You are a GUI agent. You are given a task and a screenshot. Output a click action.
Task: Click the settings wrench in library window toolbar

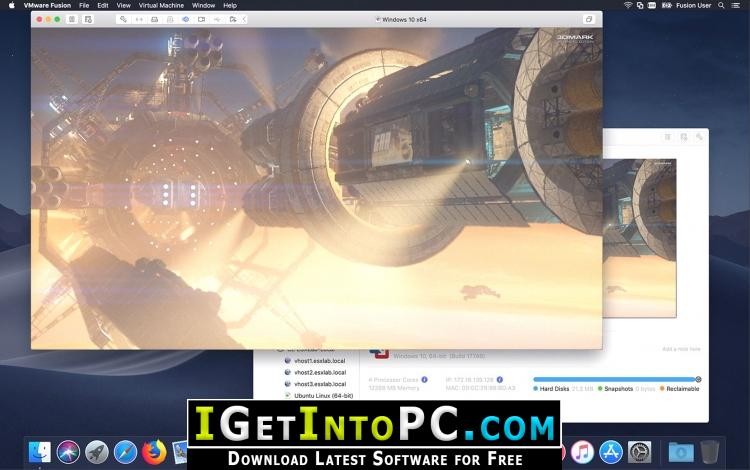(699, 137)
